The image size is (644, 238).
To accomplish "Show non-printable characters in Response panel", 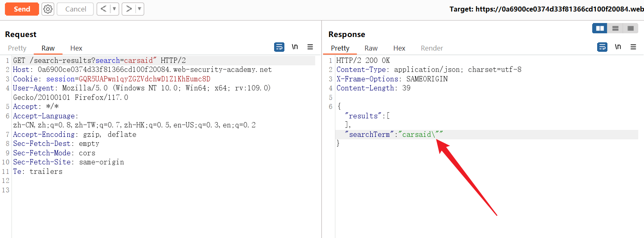I will pos(618,47).
